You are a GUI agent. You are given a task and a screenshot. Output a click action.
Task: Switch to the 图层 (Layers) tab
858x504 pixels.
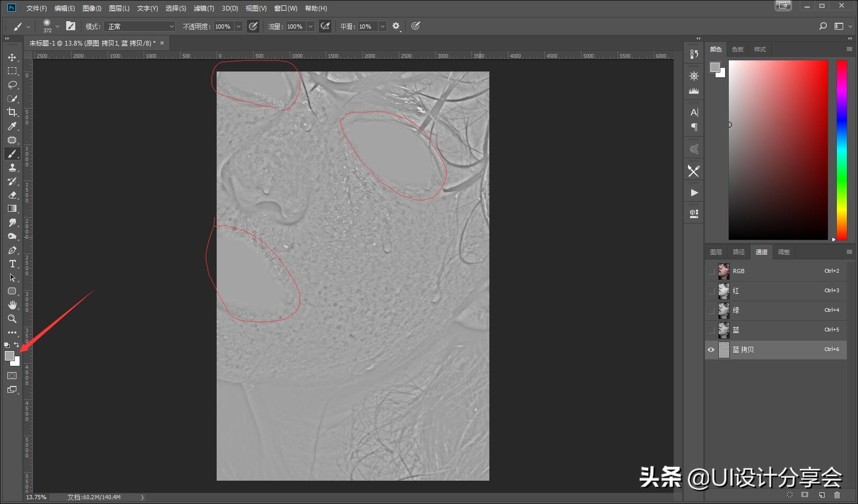(716, 252)
